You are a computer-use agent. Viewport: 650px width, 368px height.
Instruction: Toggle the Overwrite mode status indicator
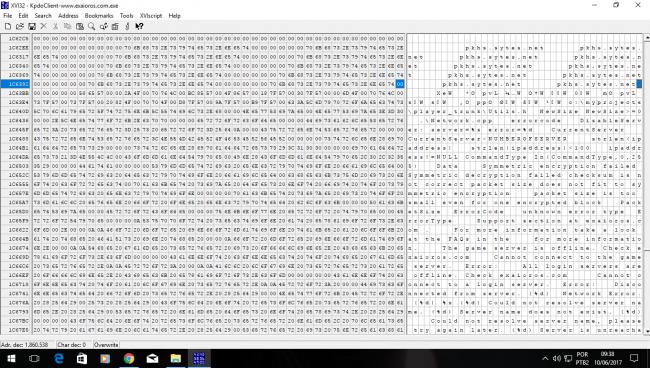106,345
